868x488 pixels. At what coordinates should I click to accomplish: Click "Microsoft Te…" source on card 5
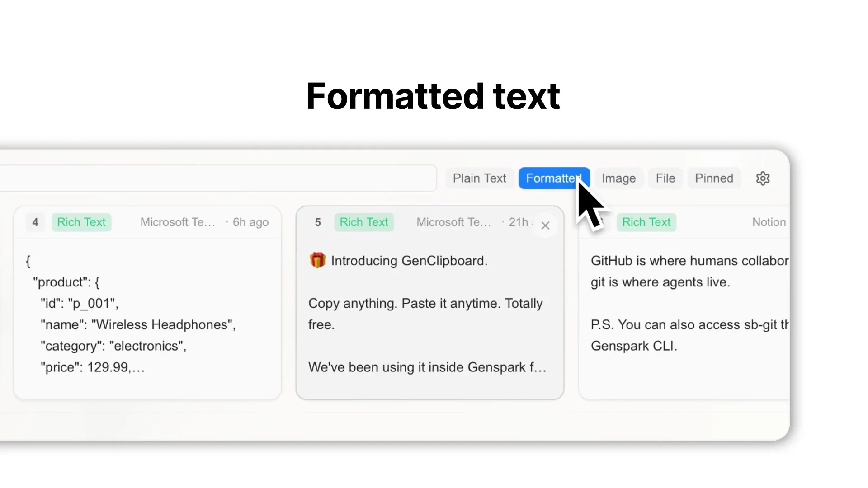point(453,222)
